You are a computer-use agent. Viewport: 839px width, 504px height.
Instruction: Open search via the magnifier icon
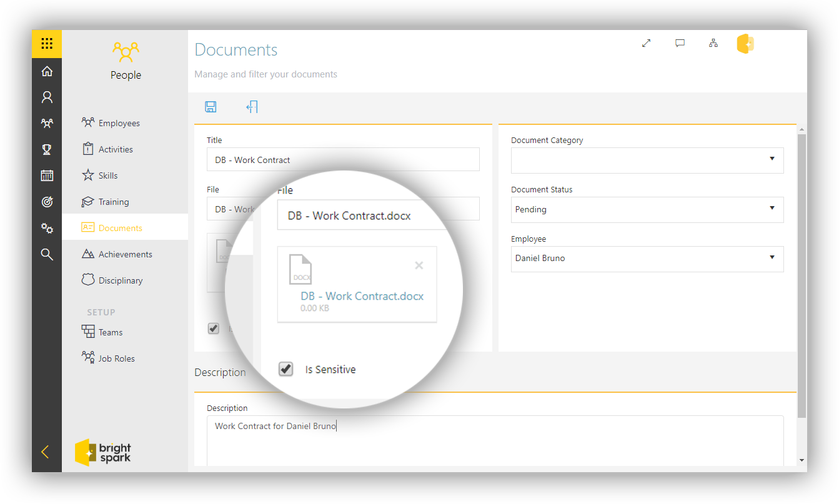(47, 254)
